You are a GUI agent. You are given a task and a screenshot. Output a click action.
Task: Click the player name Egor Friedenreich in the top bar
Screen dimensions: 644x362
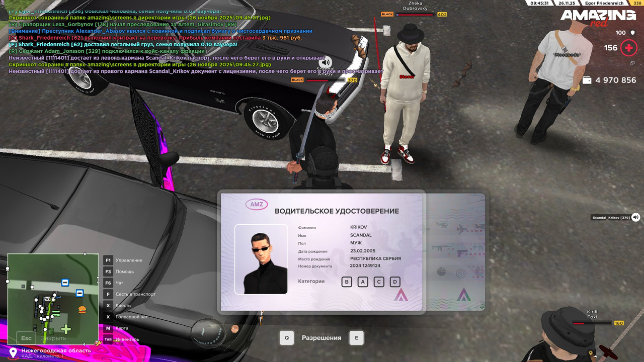tap(604, 3)
